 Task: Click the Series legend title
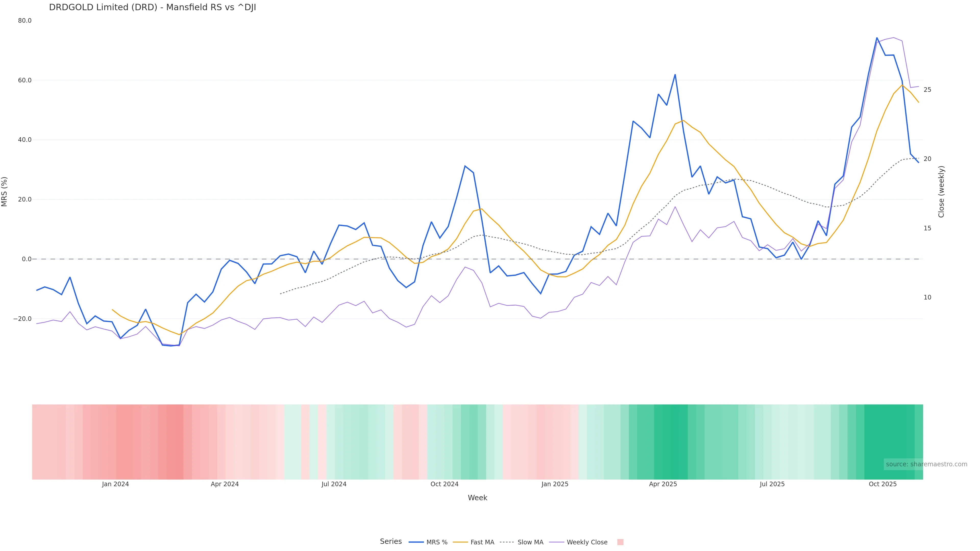pos(391,542)
